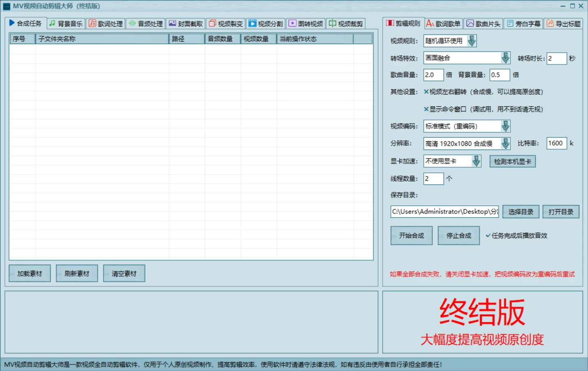Image resolution: width=588 pixels, height=371 pixels.
Task: Enable 视频左右翻转 video horizontal flip
Action: pos(426,92)
